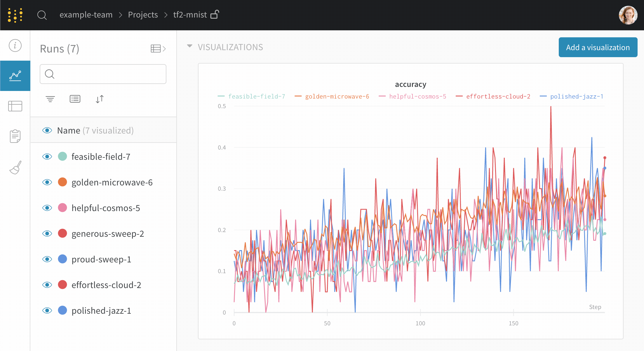Open the project overview info icon
This screenshot has height=351, width=644.
click(x=15, y=45)
